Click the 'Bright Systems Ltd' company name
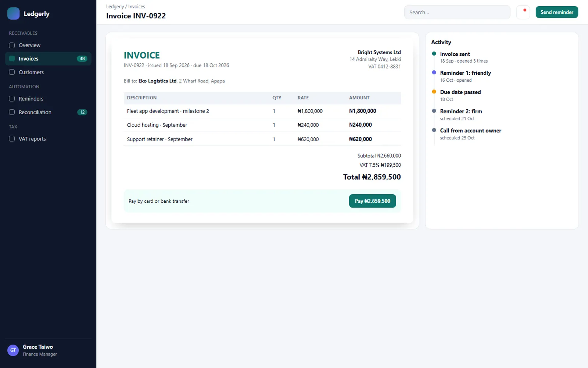This screenshot has width=588, height=368. click(x=379, y=52)
